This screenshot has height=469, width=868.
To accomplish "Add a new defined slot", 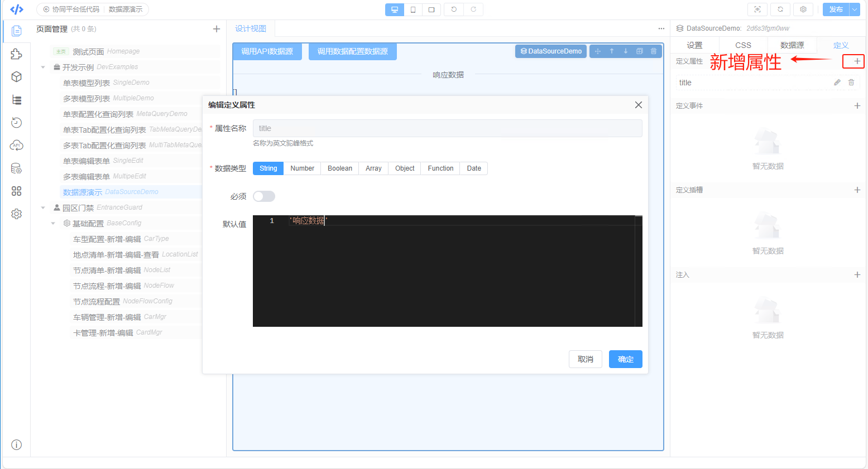I will 857,190.
